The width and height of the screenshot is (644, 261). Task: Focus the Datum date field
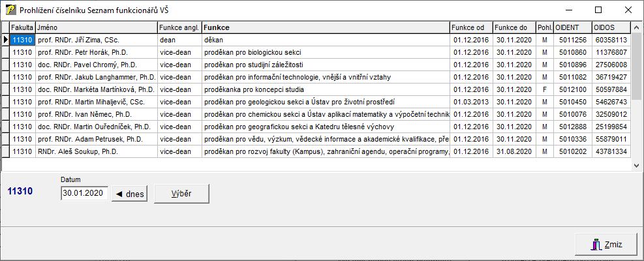point(84,193)
